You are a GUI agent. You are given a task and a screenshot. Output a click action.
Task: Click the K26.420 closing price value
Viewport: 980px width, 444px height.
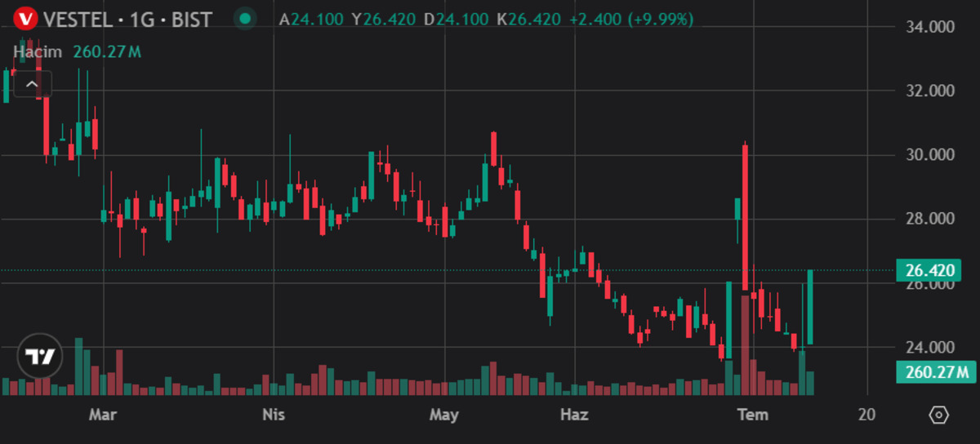pos(528,19)
